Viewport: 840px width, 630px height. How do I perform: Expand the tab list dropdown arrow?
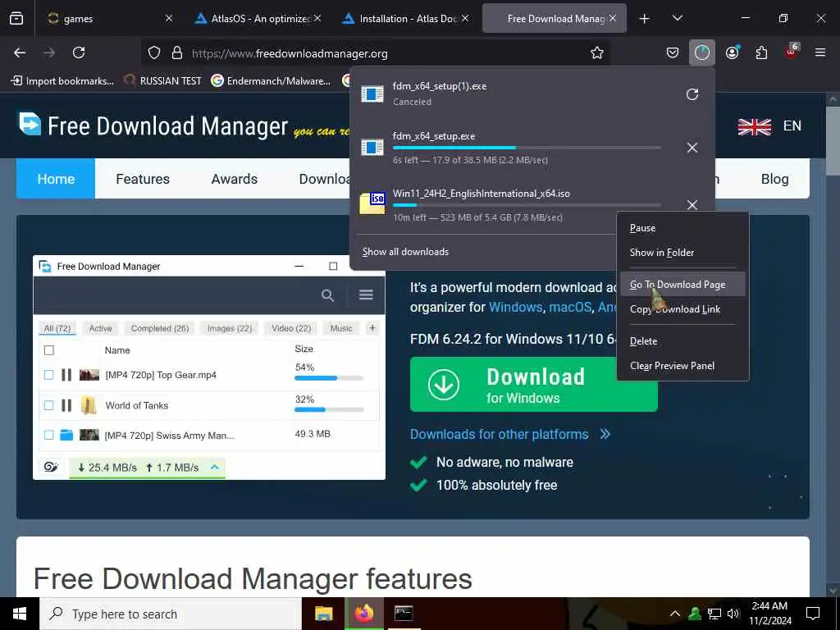[x=677, y=18]
